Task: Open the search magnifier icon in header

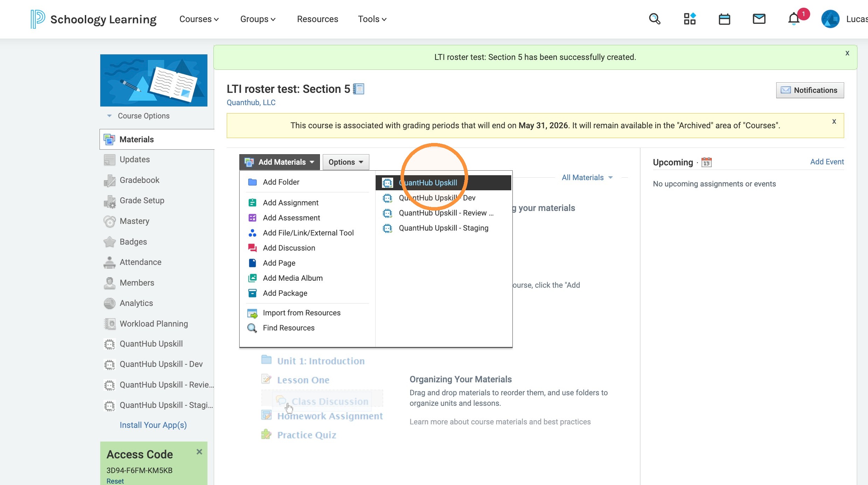Action: coord(654,19)
